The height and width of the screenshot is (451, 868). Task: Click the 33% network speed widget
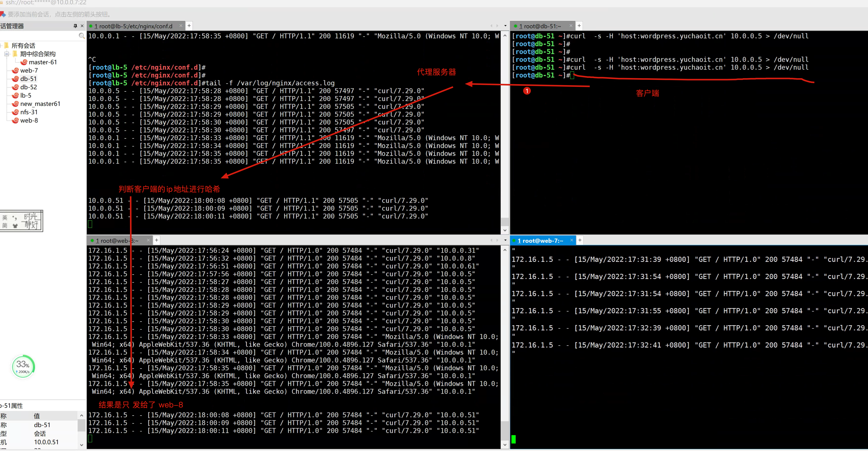point(23,366)
